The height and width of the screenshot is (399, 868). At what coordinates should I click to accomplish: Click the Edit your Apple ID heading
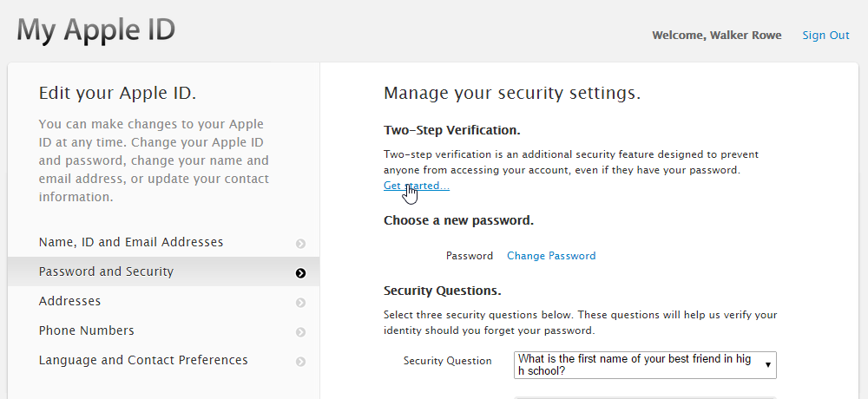[117, 94]
